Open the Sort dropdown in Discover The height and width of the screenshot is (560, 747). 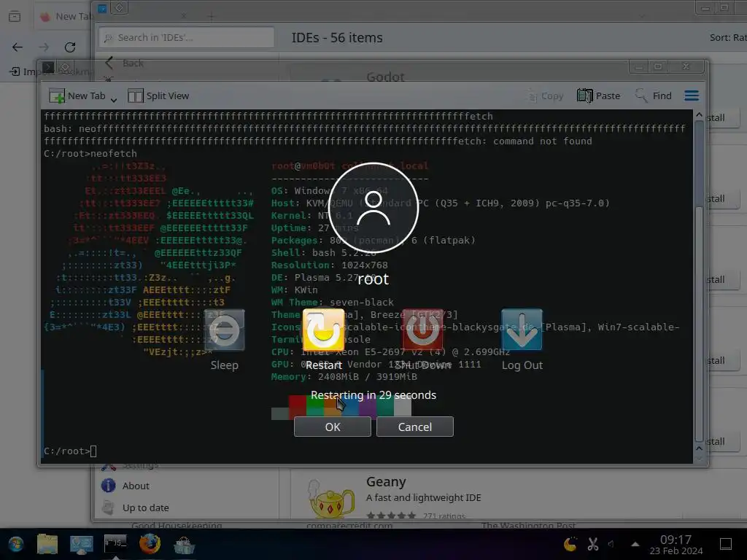[728, 37]
